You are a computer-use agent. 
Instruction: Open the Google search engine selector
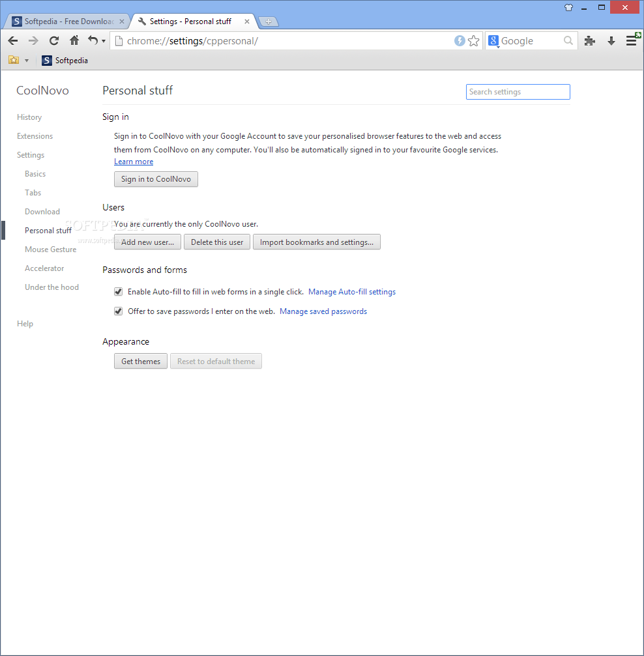tap(493, 41)
